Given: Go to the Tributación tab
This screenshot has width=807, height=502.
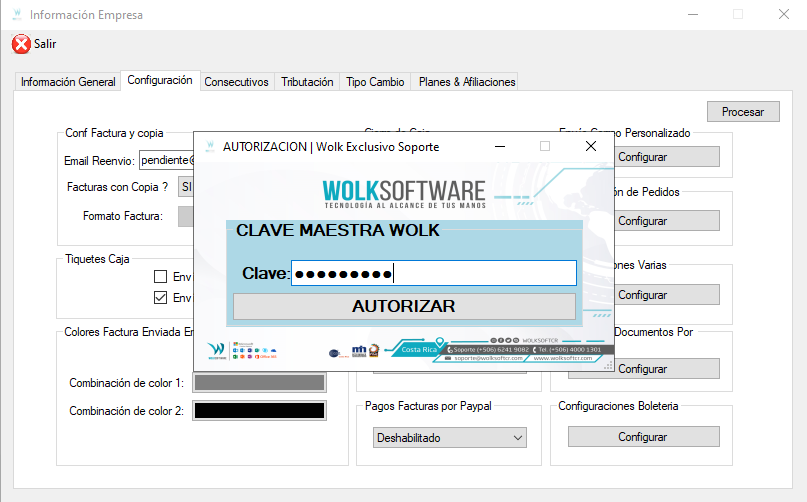Looking at the screenshot, I should [307, 82].
